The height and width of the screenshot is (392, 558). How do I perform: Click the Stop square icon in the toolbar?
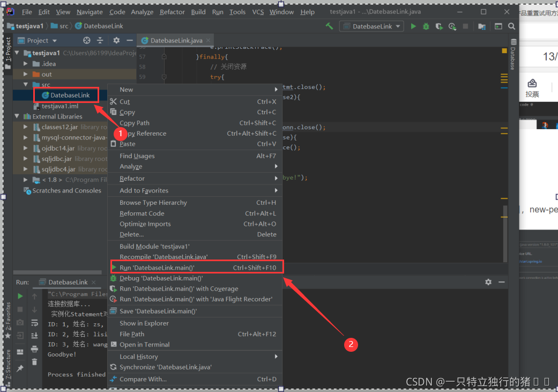(465, 26)
